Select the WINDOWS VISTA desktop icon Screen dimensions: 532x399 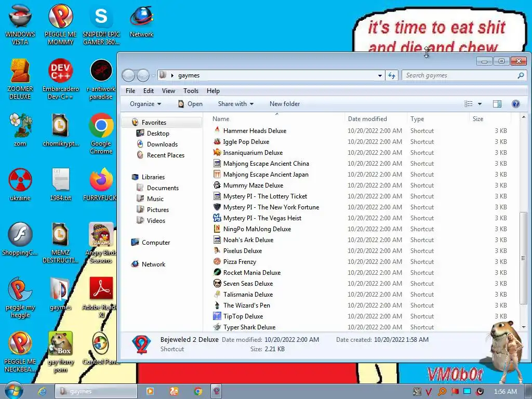click(20, 24)
